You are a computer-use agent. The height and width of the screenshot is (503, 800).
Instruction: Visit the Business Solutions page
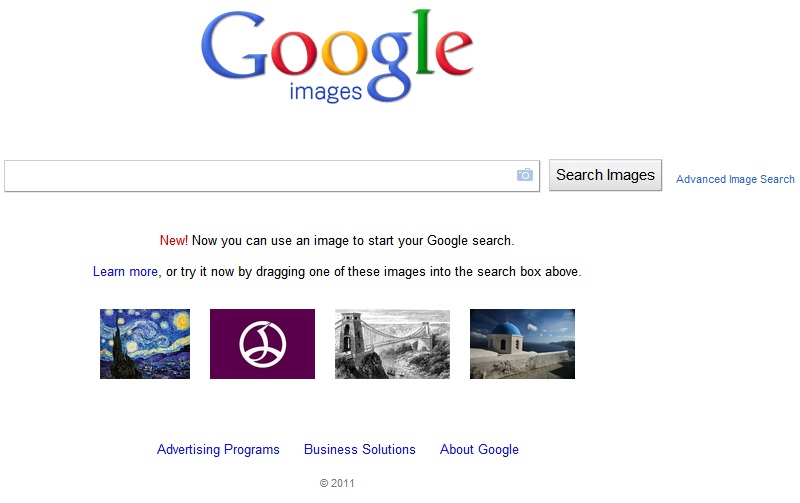click(x=360, y=450)
